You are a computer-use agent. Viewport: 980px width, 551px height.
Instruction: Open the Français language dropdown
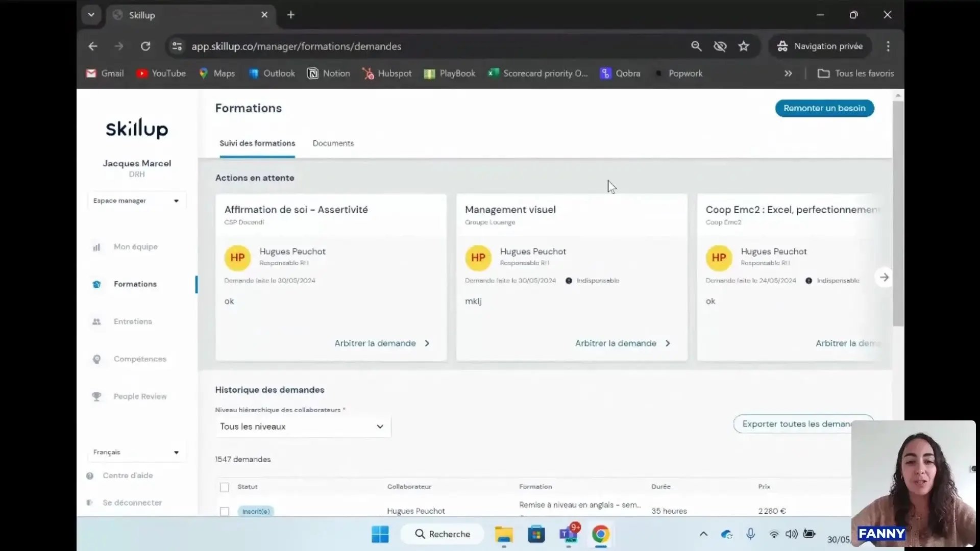click(x=136, y=452)
